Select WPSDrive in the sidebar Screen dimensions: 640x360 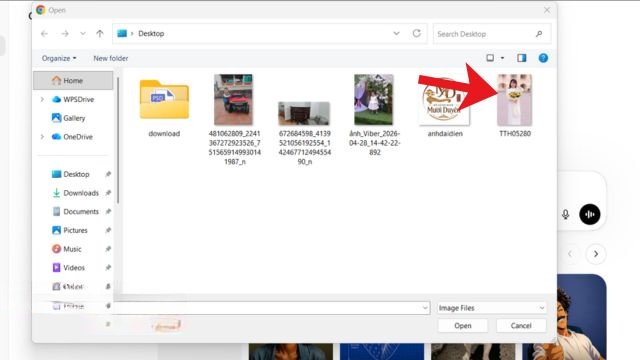(73, 99)
